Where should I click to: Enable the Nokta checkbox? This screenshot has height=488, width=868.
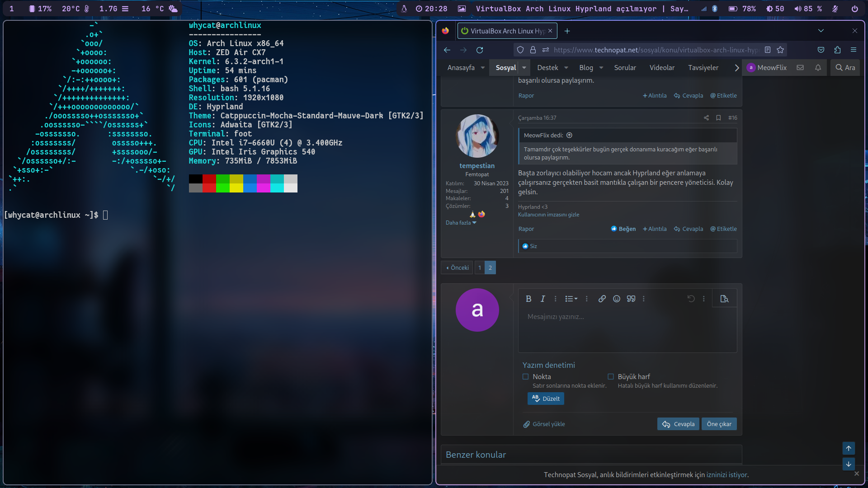point(526,377)
